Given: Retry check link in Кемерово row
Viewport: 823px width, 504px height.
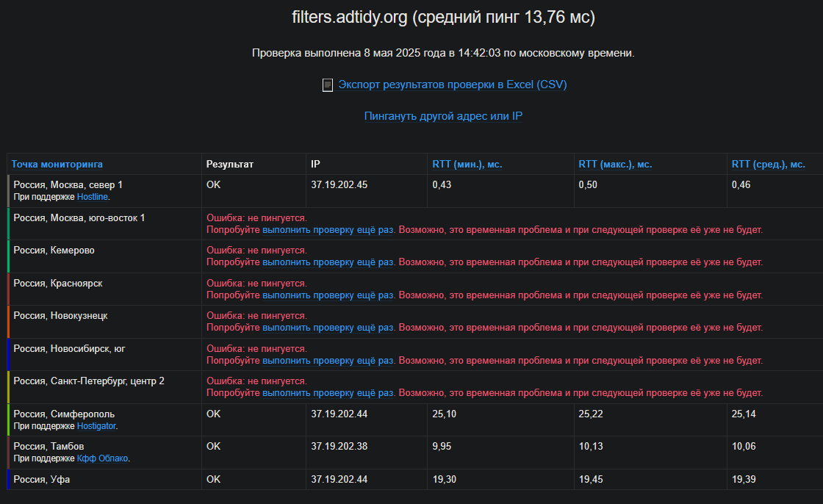Looking at the screenshot, I should point(328,262).
